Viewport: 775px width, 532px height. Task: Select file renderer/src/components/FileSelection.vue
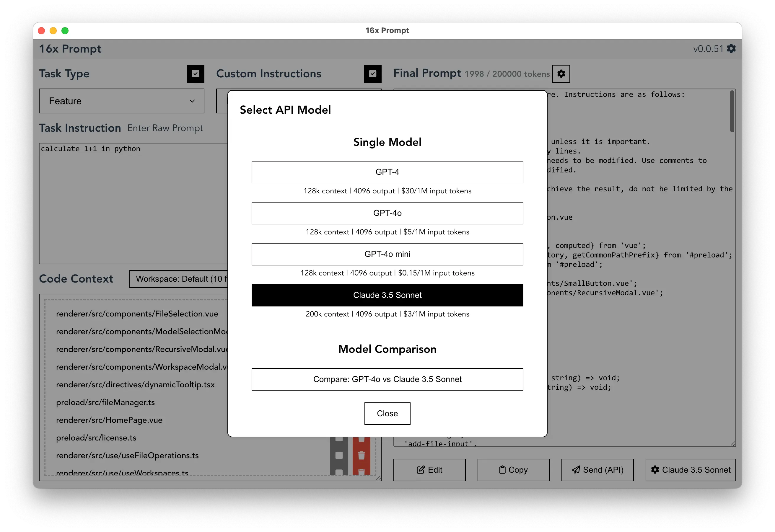click(137, 314)
